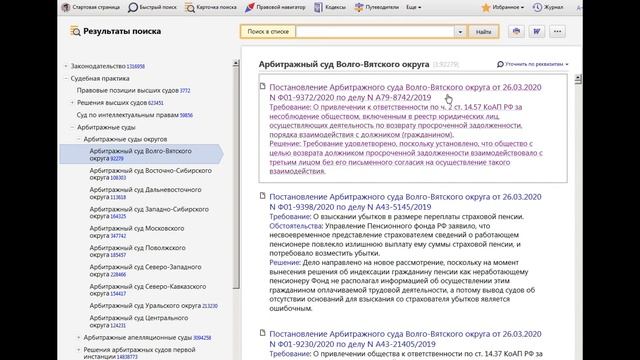The image size is (640, 360).
Task: Click the results list scroll-up arrow
Action: [x=578, y=78]
